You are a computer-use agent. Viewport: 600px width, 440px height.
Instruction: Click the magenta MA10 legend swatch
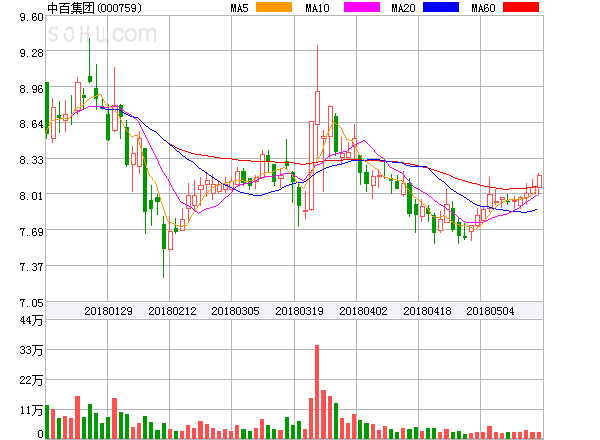tap(362, 7)
